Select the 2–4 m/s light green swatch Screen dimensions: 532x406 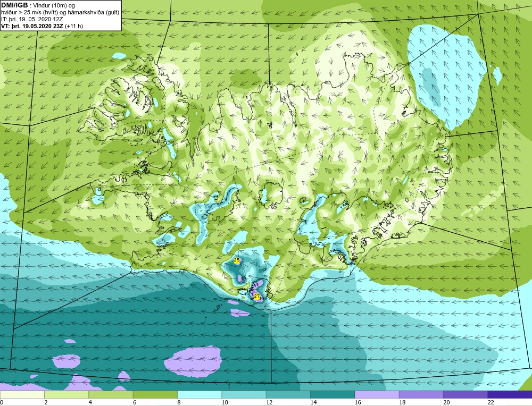(66, 395)
